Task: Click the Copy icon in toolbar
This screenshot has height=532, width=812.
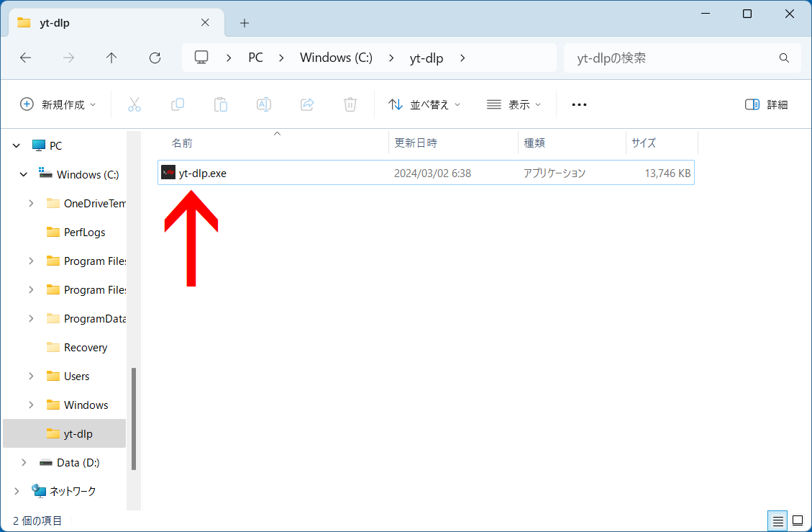Action: pyautogui.click(x=178, y=104)
